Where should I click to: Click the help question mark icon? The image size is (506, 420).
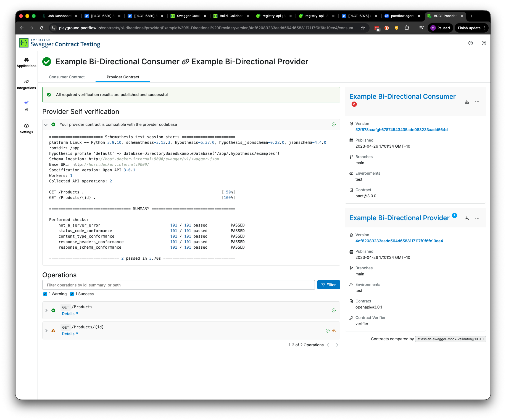pos(471,43)
